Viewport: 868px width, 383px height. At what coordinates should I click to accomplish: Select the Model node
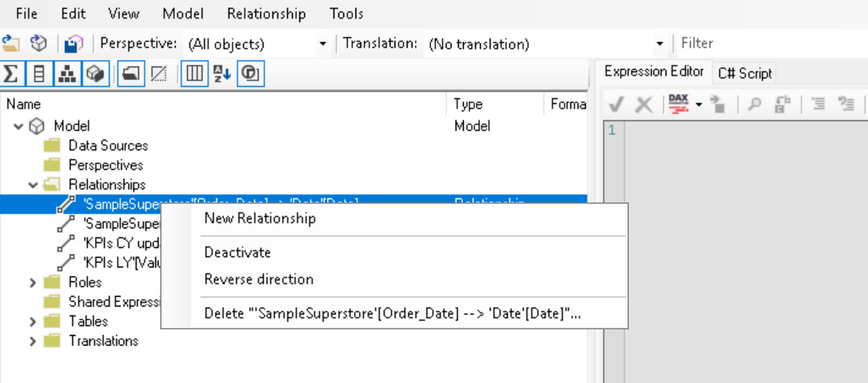[x=72, y=126]
